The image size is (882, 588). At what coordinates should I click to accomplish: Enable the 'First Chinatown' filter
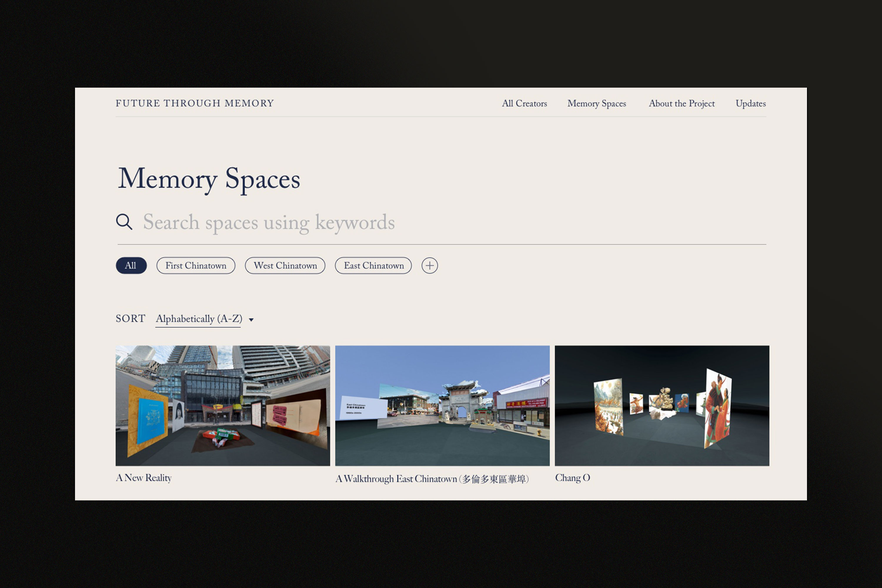tap(196, 265)
